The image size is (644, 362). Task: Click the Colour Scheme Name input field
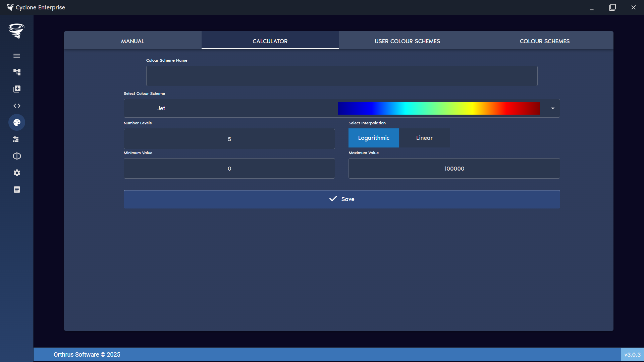point(341,76)
